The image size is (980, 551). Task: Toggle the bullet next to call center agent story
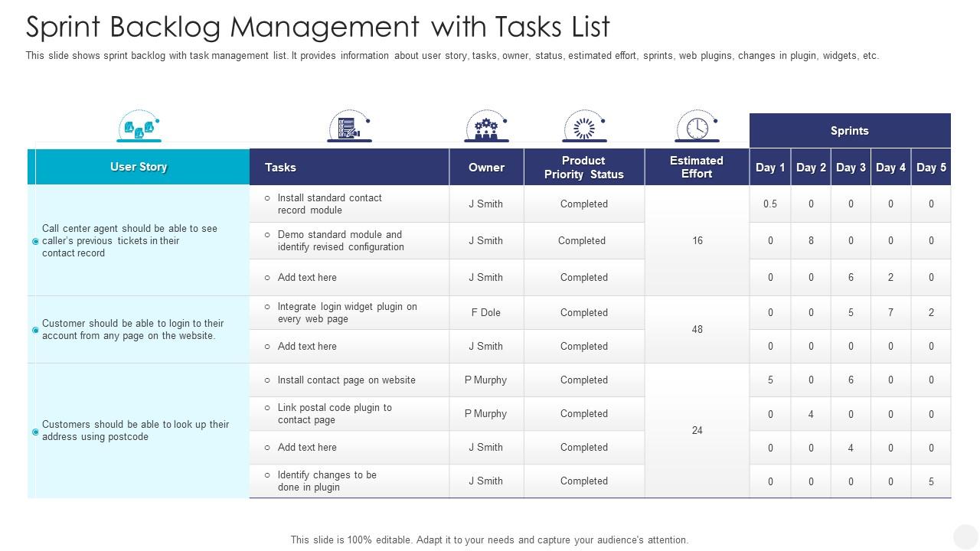pyautogui.click(x=34, y=240)
